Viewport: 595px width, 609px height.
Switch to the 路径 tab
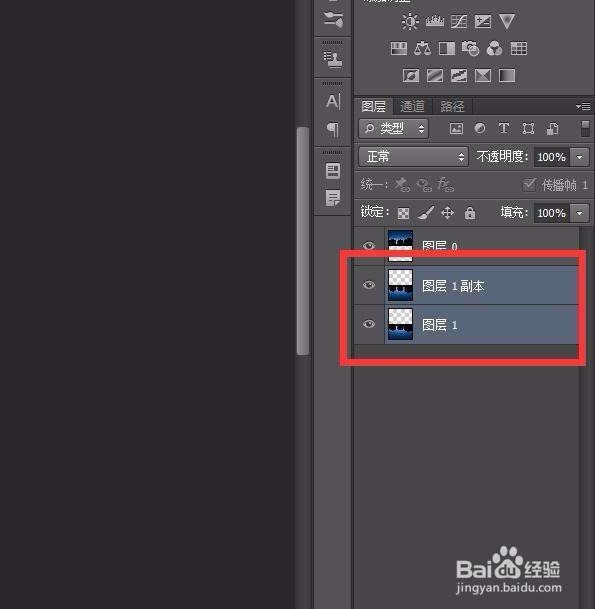pyautogui.click(x=452, y=106)
